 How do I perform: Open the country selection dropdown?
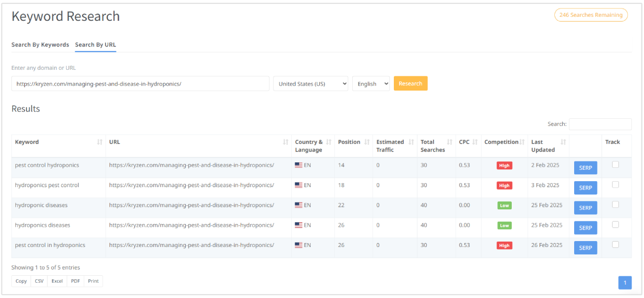pos(310,83)
